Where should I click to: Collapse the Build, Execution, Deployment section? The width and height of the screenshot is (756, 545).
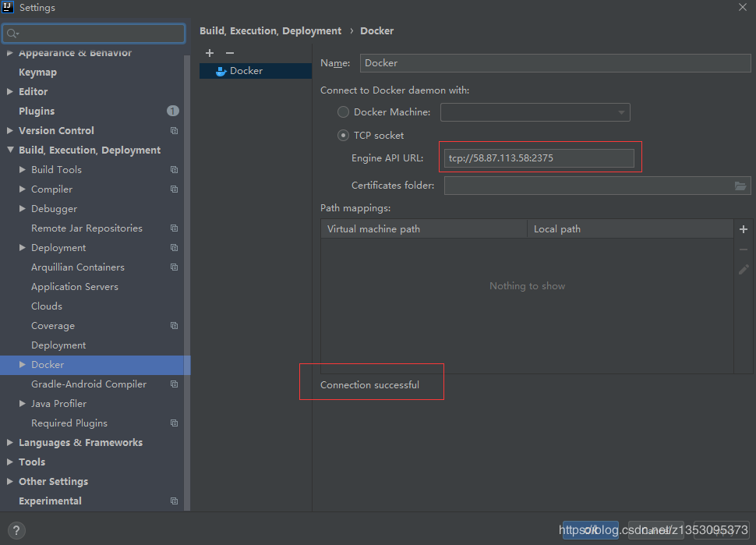click(10, 150)
